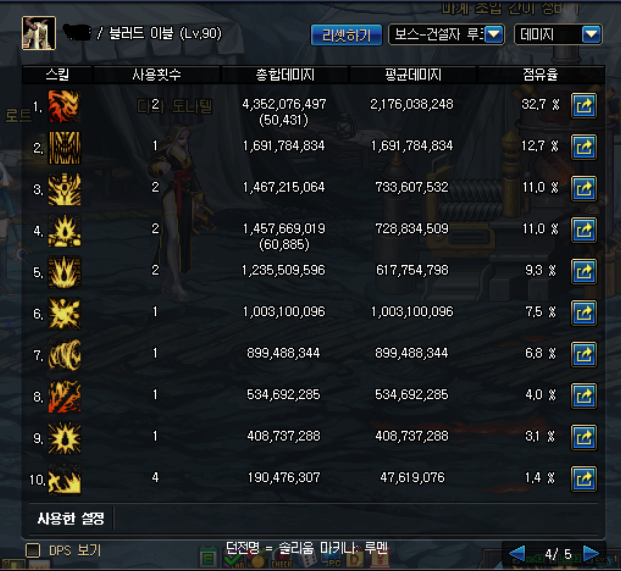Select the orange skill icon in row 8

(x=64, y=396)
